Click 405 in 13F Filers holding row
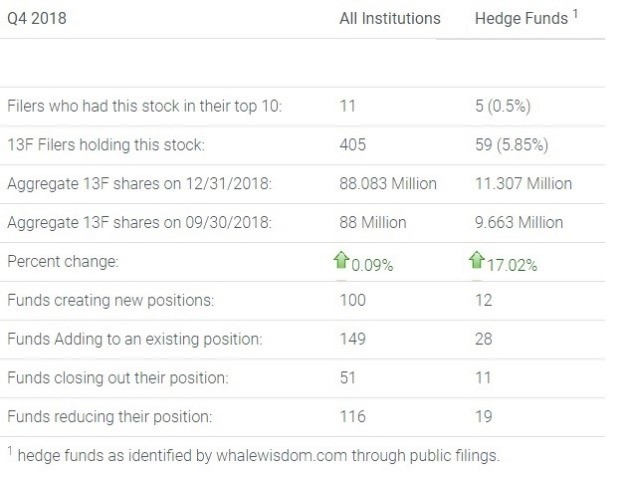The width and height of the screenshot is (623, 477). coord(352,145)
